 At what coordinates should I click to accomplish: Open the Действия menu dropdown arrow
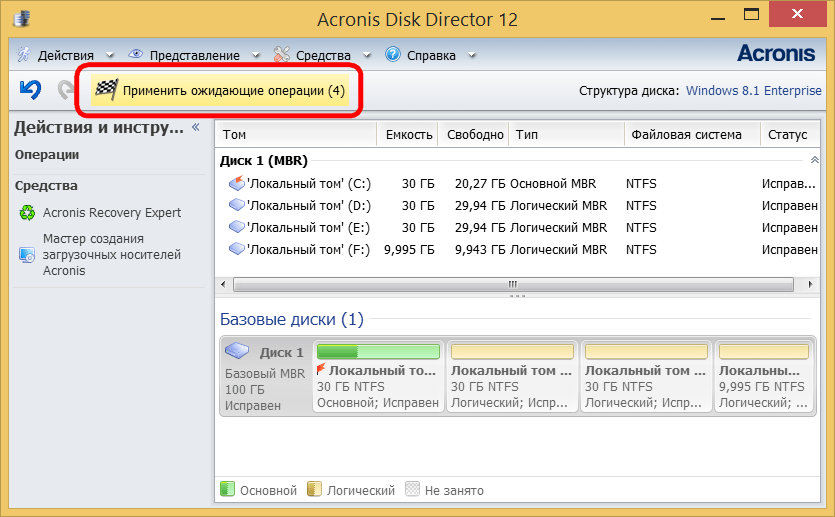point(108,55)
